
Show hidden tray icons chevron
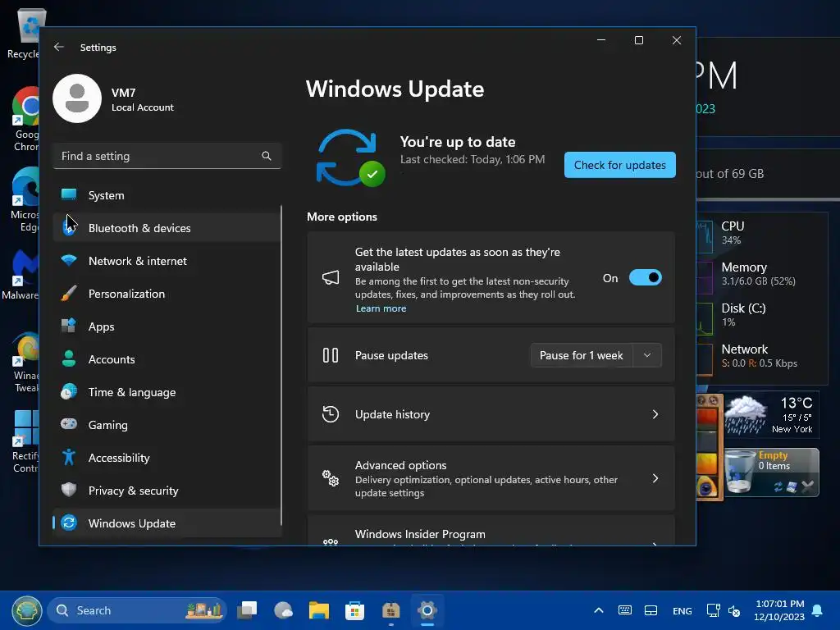coord(599,610)
